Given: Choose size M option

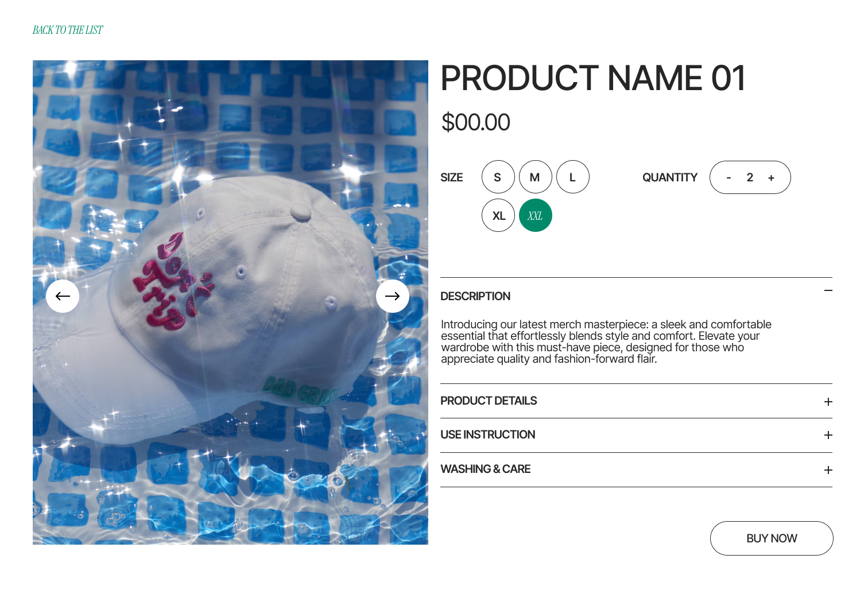Looking at the screenshot, I should click(535, 177).
